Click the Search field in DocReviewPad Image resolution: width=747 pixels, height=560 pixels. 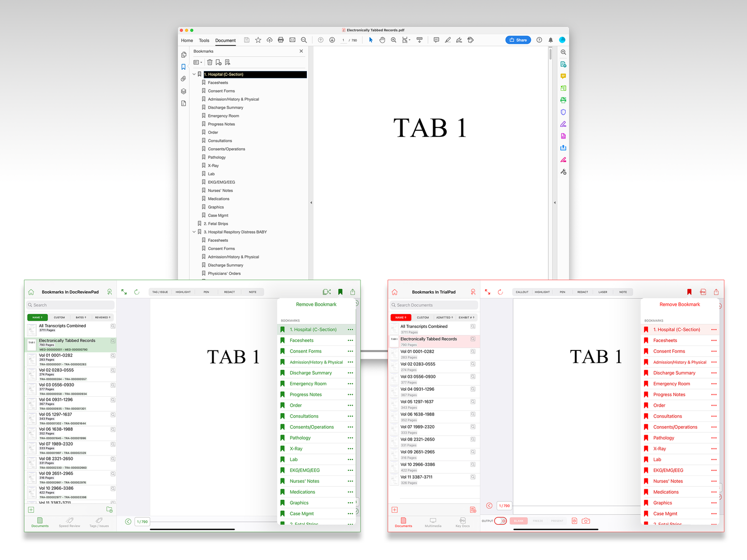tap(71, 305)
